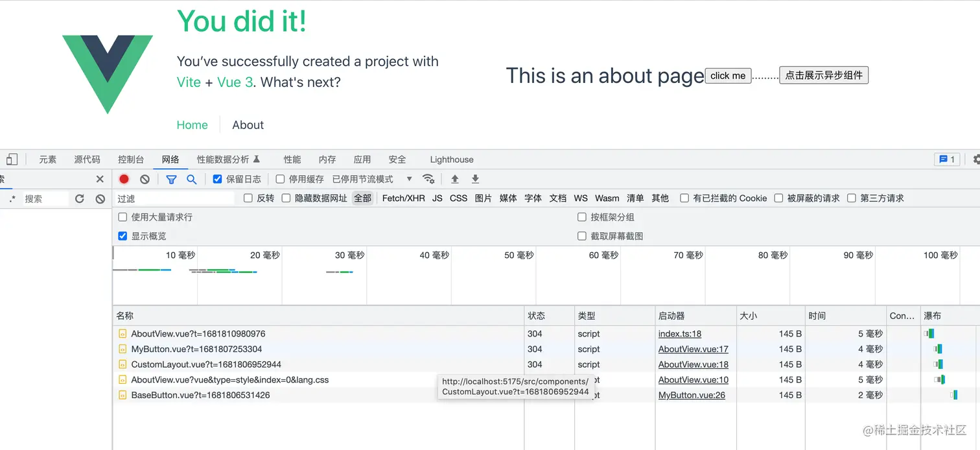Switch to the 源代码 tab
The height and width of the screenshot is (450, 980).
pyautogui.click(x=87, y=160)
